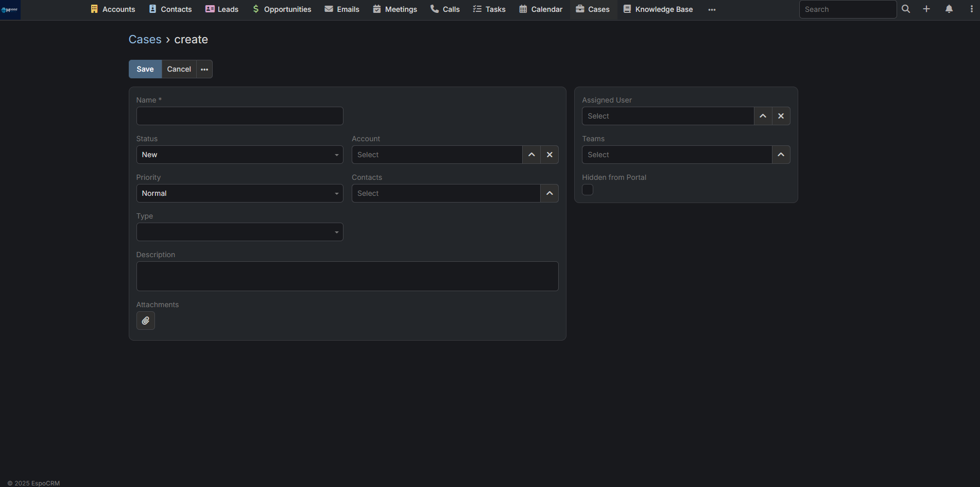Open the Leads tab
This screenshot has width=980, height=487.
pyautogui.click(x=222, y=9)
